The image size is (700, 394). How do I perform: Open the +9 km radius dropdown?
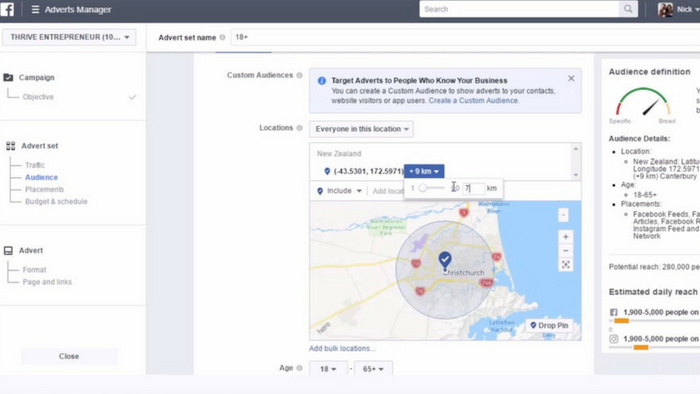(x=424, y=171)
